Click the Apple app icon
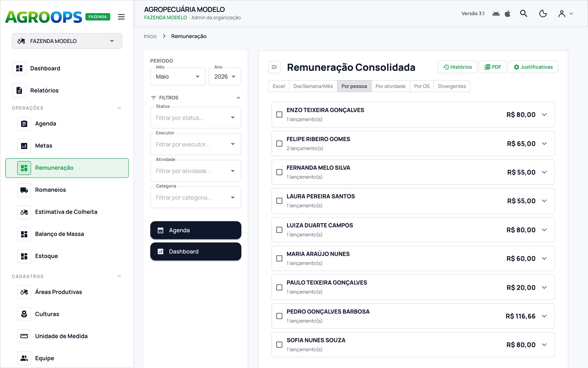This screenshot has height=368, width=588. 507,13
